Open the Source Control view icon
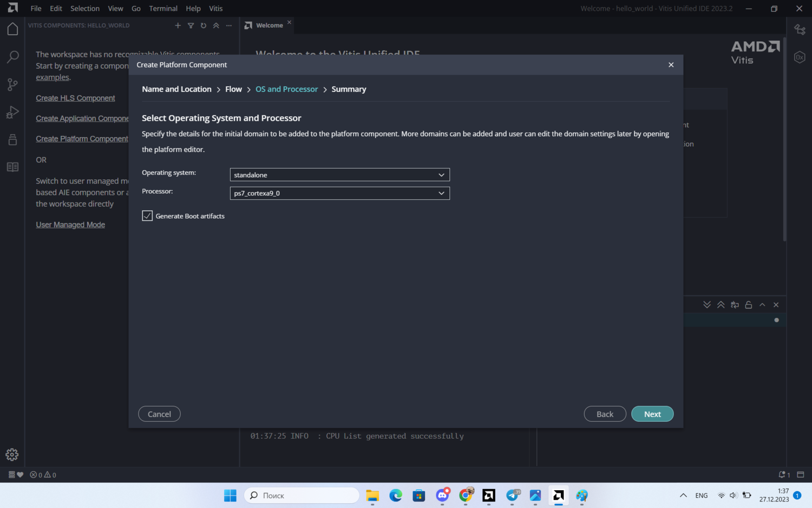Viewport: 812px width, 508px height. tap(12, 84)
